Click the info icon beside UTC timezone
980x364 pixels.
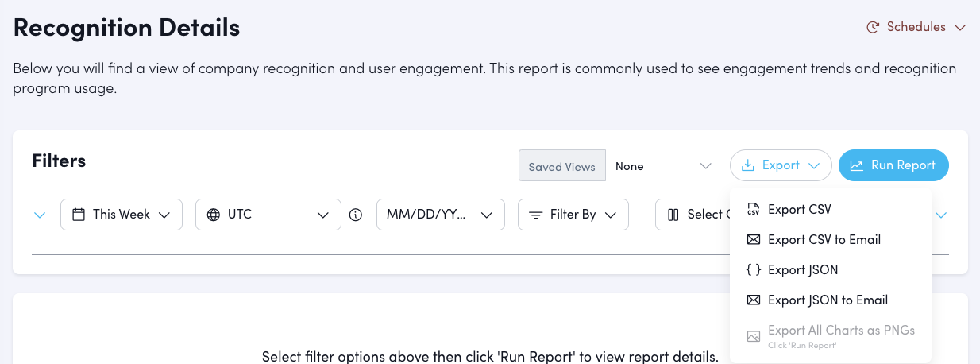356,215
